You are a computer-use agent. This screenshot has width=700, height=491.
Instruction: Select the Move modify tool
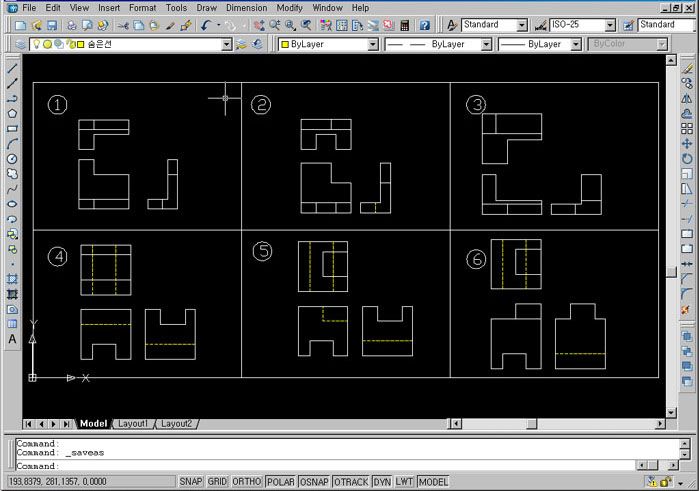pos(687,144)
